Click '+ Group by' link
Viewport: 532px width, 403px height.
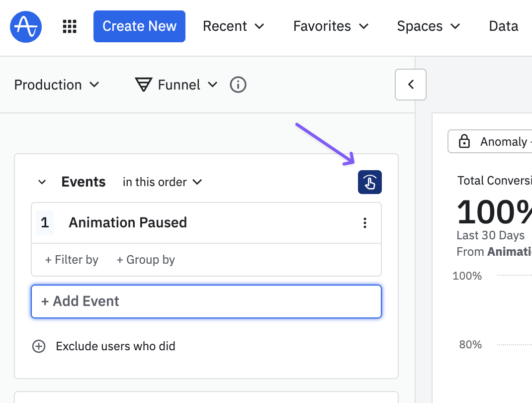(x=146, y=260)
